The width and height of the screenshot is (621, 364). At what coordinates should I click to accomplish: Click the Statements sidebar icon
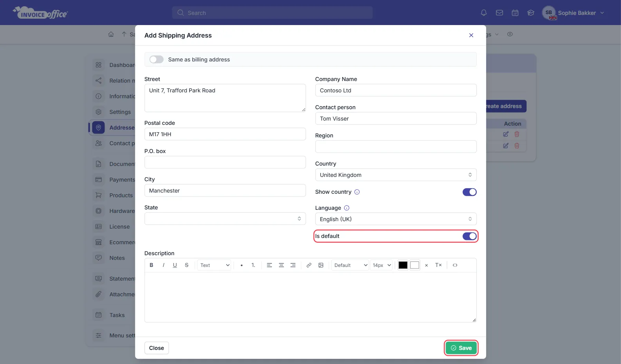(98, 279)
